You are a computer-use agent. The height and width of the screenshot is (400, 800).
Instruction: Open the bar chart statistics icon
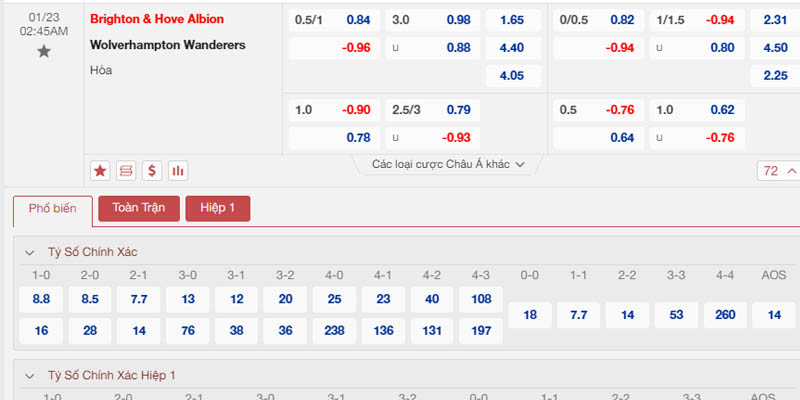(178, 170)
